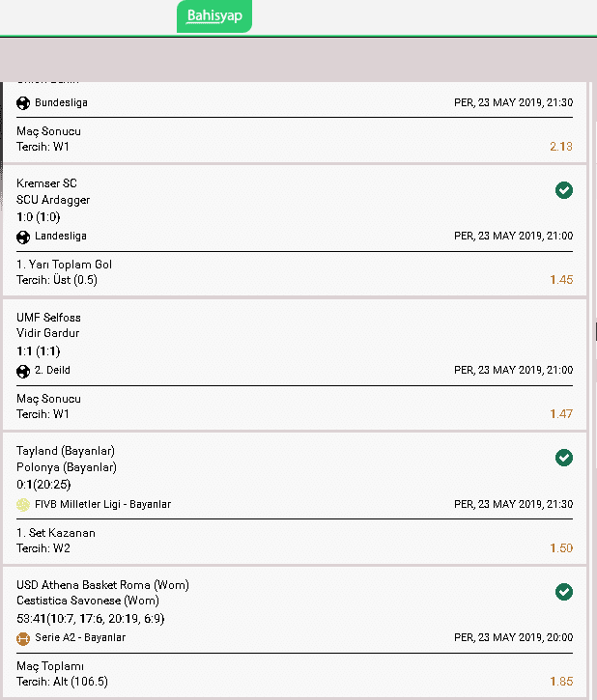Select the 1.47 odds for UMF Selfoss
This screenshot has height=700, width=597.
click(561, 414)
